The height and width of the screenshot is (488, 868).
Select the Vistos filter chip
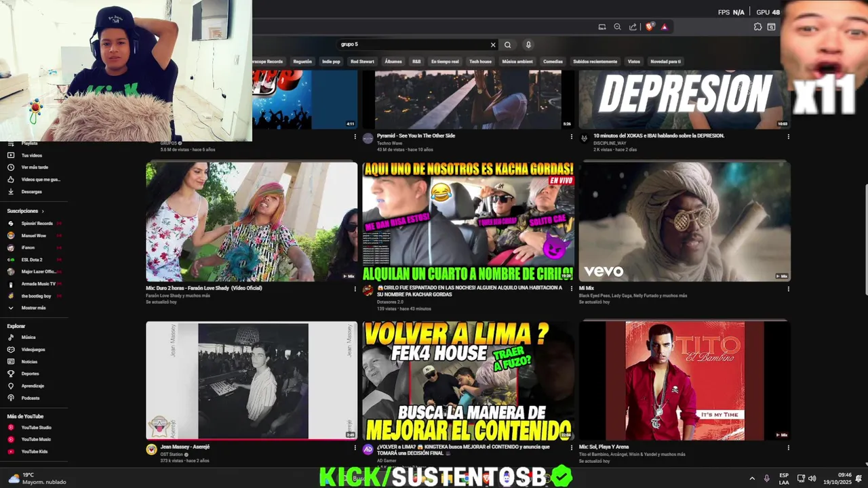pyautogui.click(x=633, y=62)
